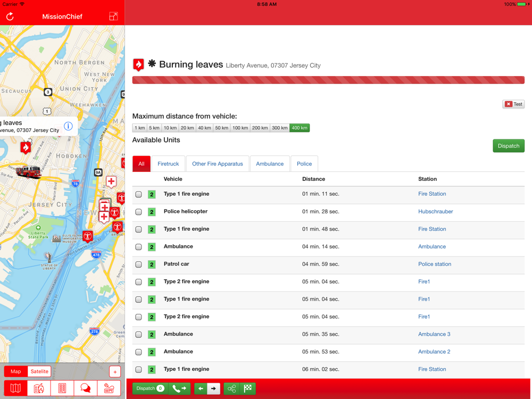Set maximum distance to 100 km
532x399 pixels.
240,128
